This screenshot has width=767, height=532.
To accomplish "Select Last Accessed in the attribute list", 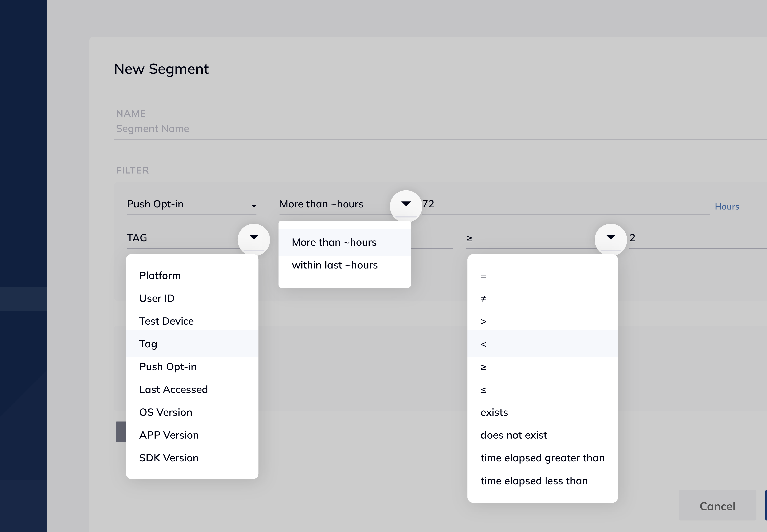I will point(173,389).
